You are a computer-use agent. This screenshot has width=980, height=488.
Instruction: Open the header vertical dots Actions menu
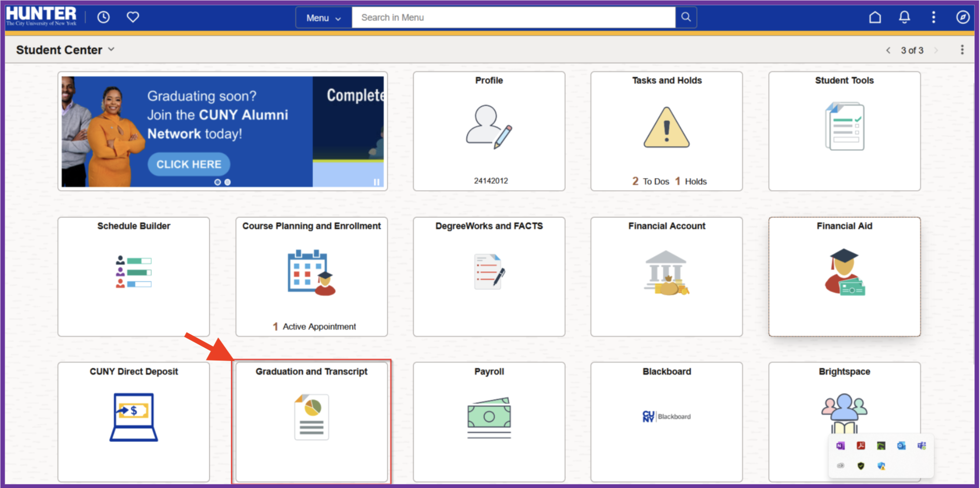tap(933, 17)
